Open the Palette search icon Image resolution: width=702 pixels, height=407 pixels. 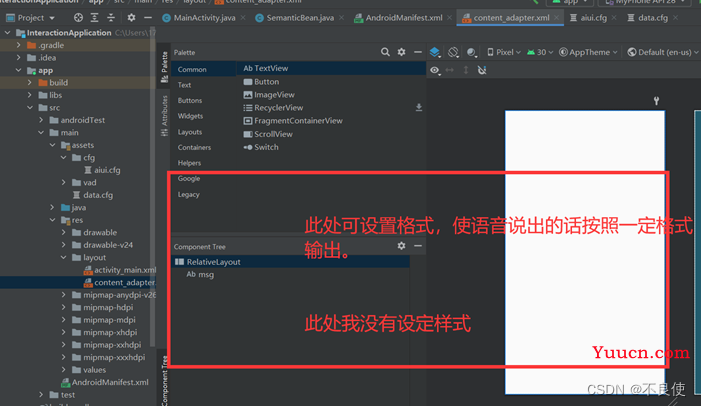coord(385,52)
